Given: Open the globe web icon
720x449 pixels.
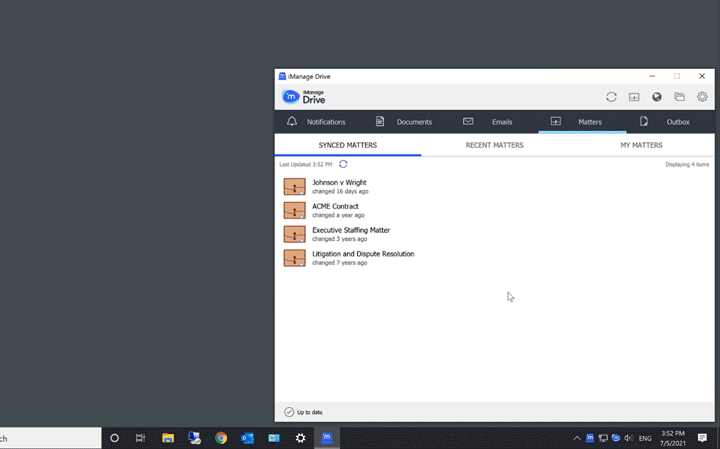Looking at the screenshot, I should 657,97.
